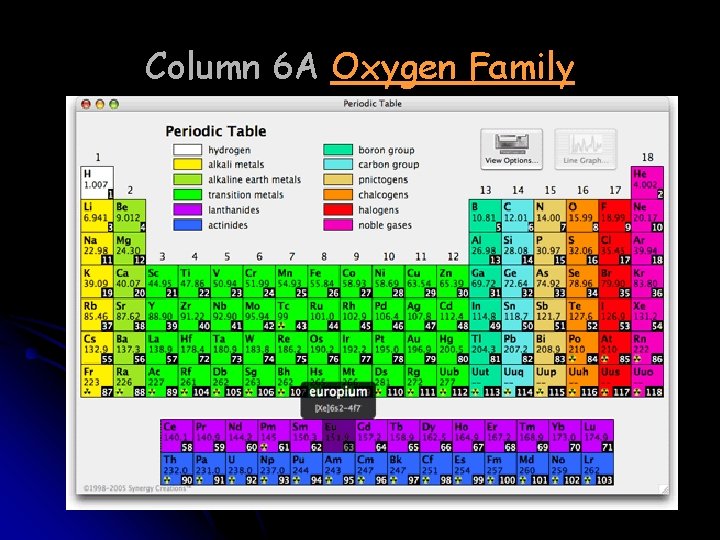
Task: Select the Technetium (Tc) element cell
Action: point(292,315)
